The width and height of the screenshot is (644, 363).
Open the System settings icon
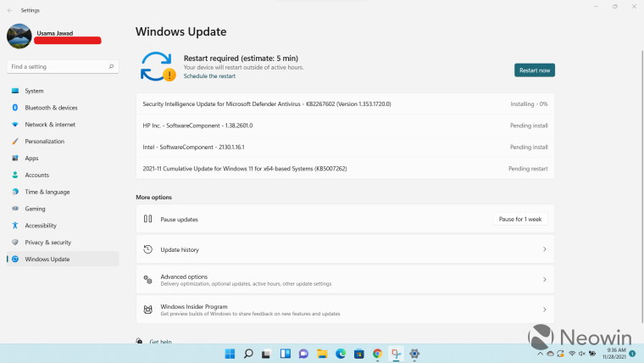click(15, 91)
